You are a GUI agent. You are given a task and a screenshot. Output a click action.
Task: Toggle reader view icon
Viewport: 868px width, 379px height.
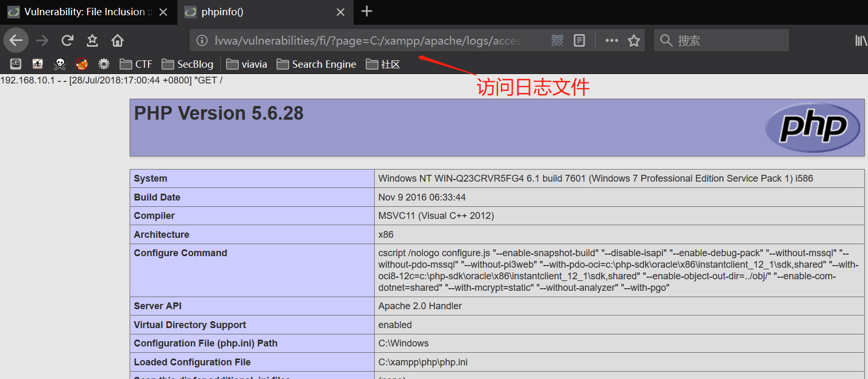point(579,40)
